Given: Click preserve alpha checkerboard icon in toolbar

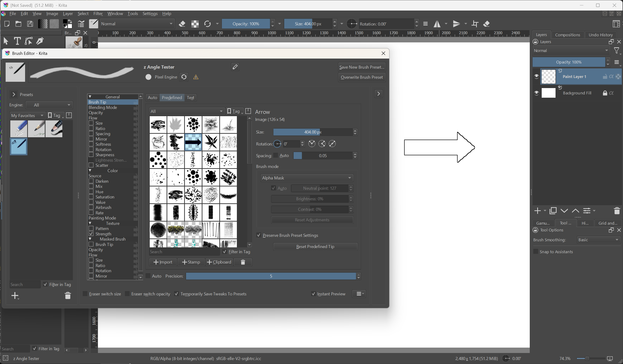Looking at the screenshot, I should pyautogui.click(x=195, y=24).
